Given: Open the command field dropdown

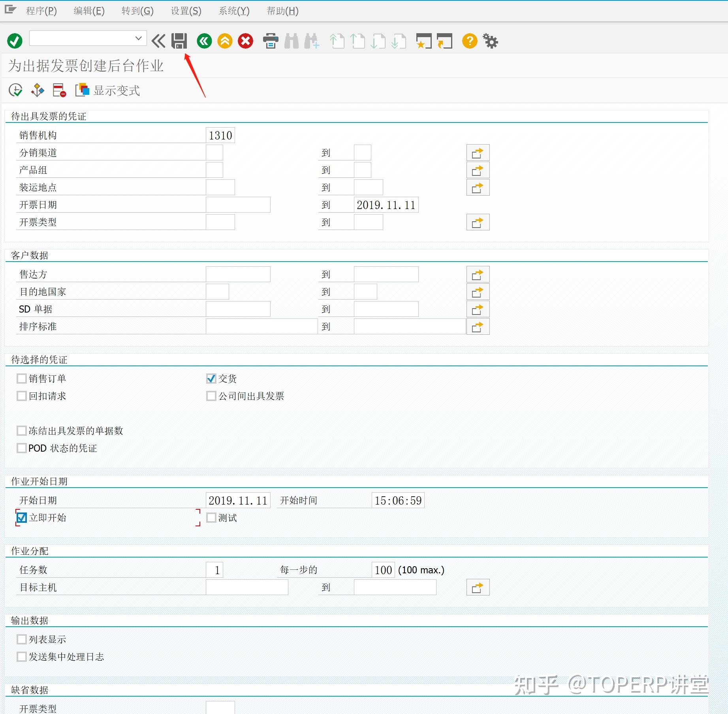Looking at the screenshot, I should pyautogui.click(x=138, y=38).
